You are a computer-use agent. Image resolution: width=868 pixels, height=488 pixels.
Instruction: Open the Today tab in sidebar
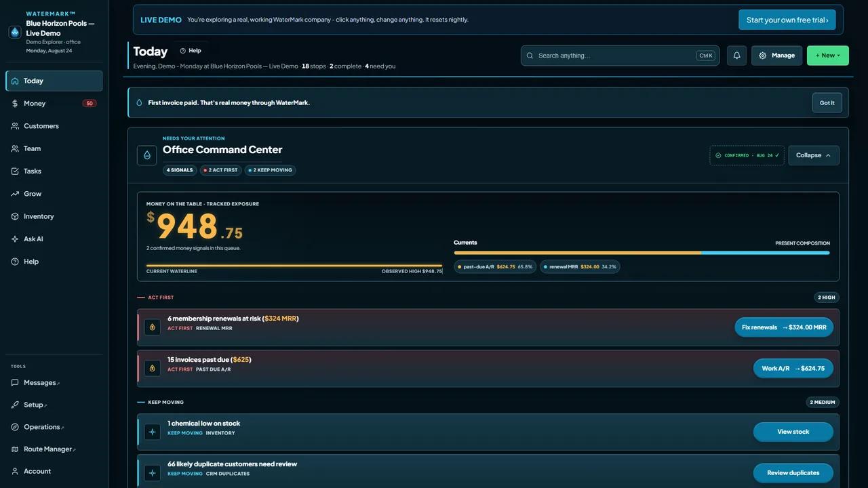coord(54,81)
